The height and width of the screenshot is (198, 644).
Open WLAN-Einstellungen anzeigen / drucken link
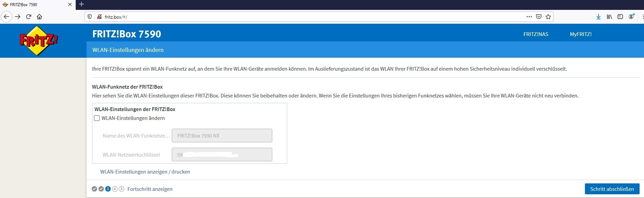145,172
